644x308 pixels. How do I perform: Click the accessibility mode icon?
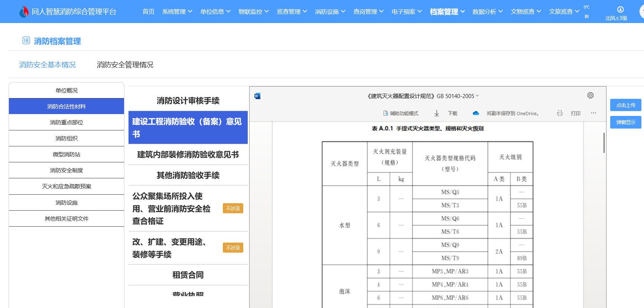tap(386, 113)
